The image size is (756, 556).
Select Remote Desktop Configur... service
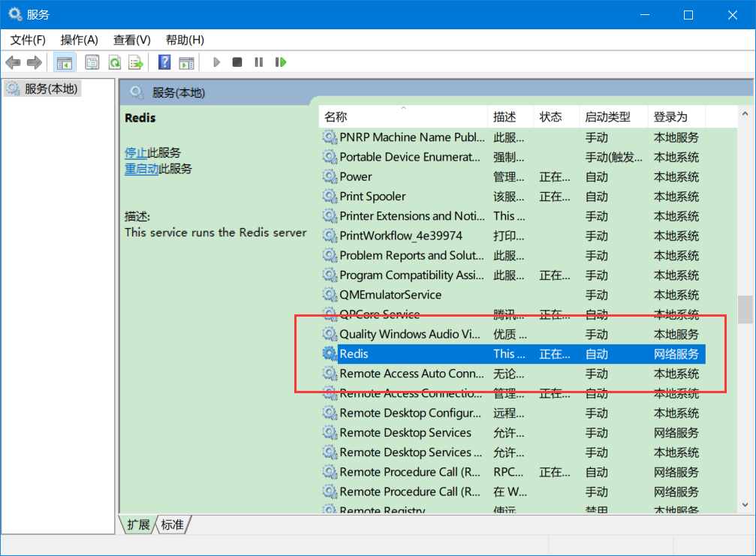[x=514, y=413]
